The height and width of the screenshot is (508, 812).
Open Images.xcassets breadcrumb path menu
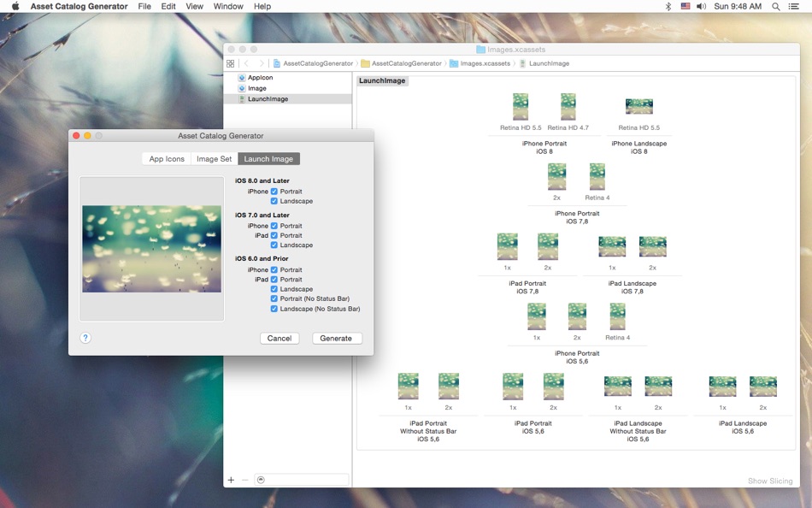pos(485,63)
